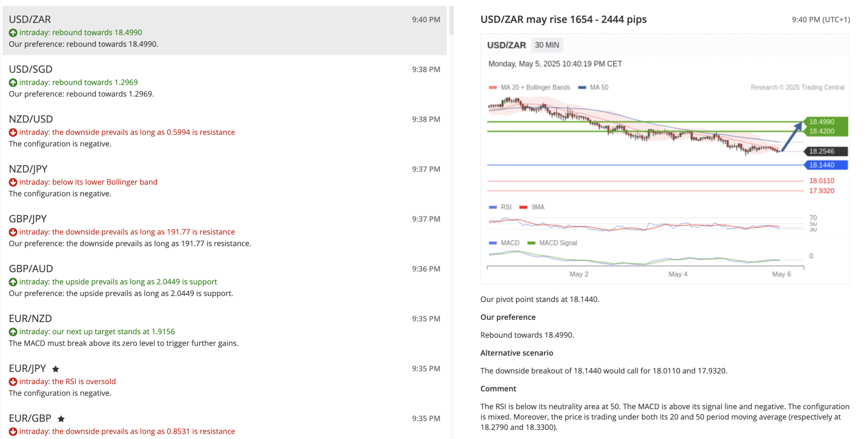Click 'intraday: rebound towards 1.2969' headline

click(79, 82)
